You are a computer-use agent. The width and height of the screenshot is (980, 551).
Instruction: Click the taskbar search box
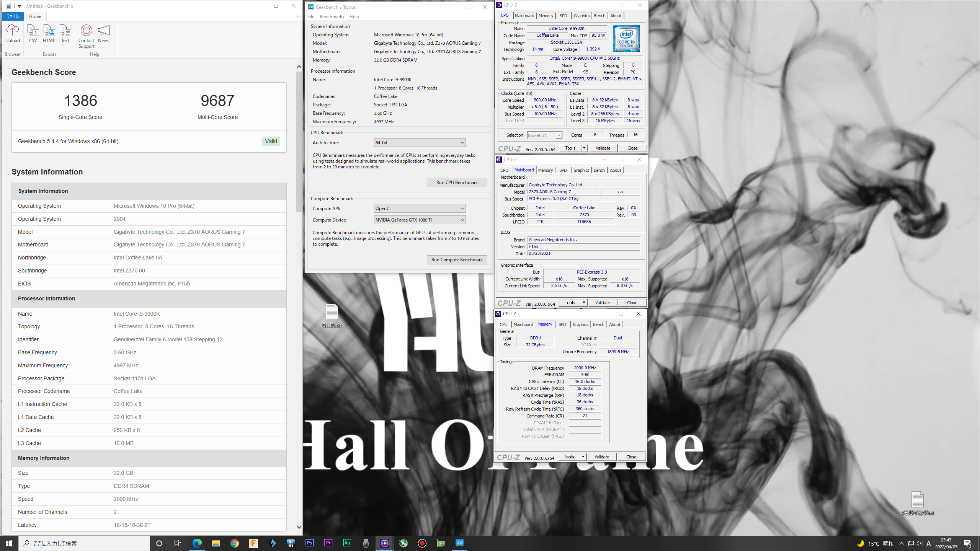tap(84, 543)
